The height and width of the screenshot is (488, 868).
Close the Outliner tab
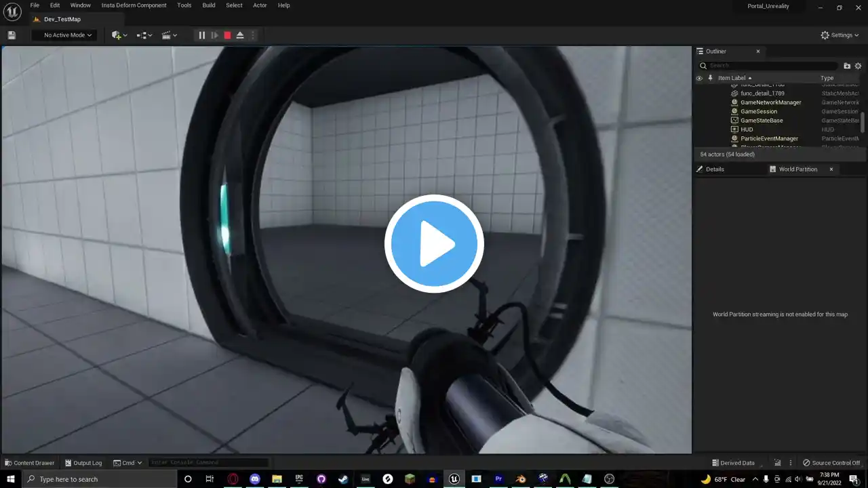pyautogui.click(x=758, y=52)
